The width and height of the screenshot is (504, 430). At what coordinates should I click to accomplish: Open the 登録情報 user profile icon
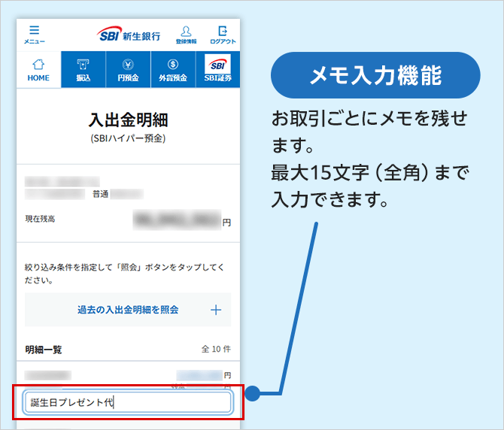pyautogui.click(x=186, y=35)
